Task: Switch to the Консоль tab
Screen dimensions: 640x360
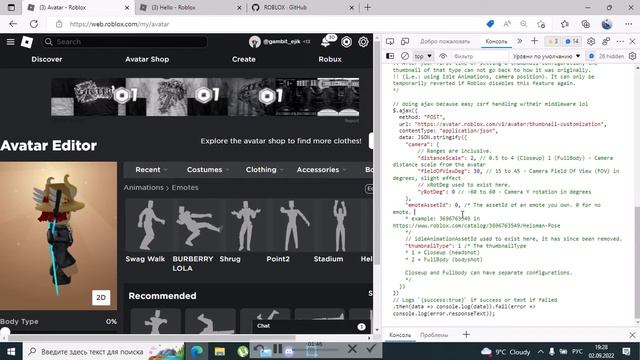Action: (496, 41)
